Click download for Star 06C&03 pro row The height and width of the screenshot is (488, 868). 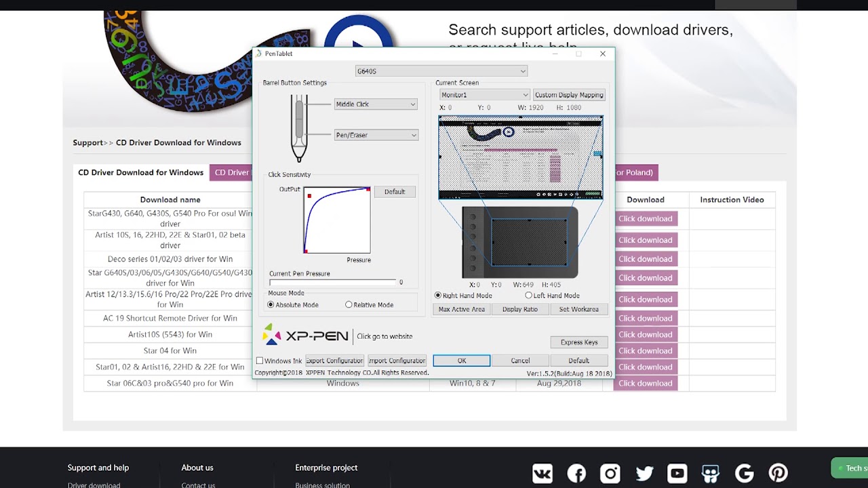pyautogui.click(x=645, y=384)
